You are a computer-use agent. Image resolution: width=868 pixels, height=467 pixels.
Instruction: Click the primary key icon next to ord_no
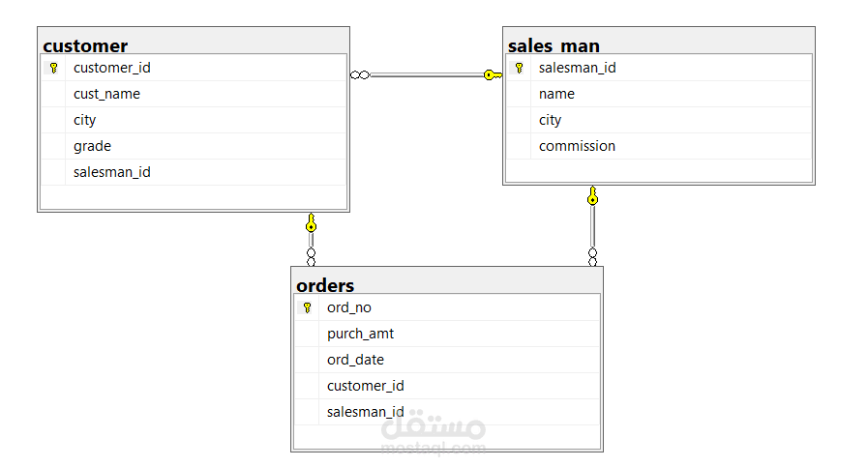point(307,307)
